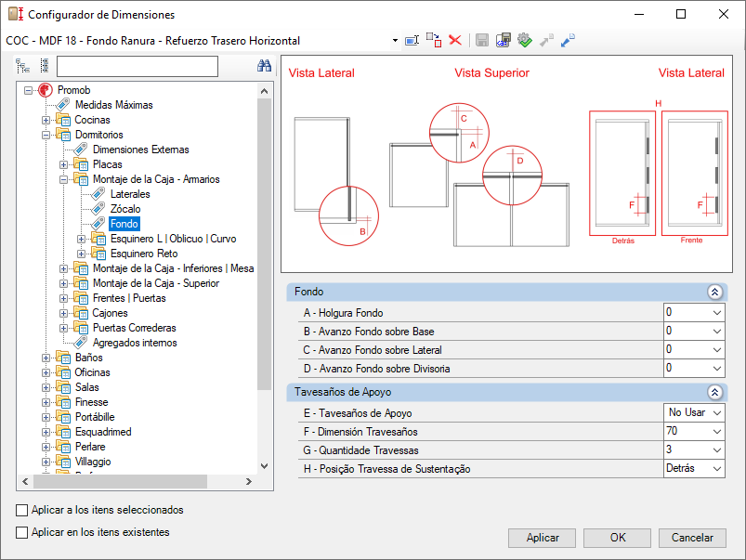746x560 pixels.
Task: Select Puertas Correderas in the tree
Action: click(x=135, y=327)
